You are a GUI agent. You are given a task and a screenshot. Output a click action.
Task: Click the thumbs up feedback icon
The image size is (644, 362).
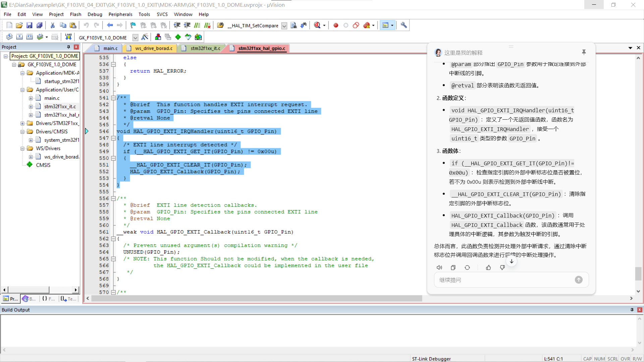[488, 267]
